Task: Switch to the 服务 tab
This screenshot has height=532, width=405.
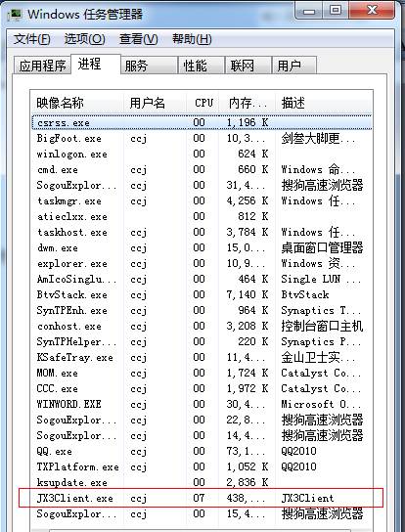Action: pyautogui.click(x=149, y=66)
